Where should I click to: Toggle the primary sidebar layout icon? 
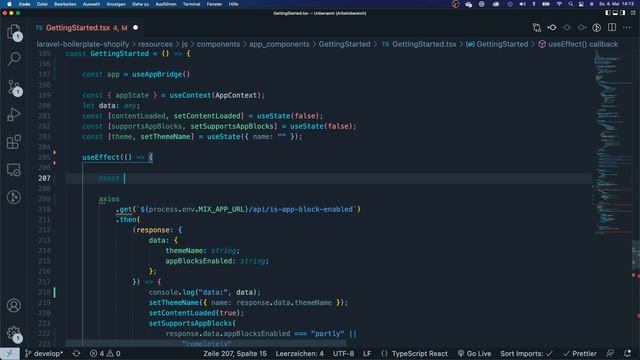pyautogui.click(x=608, y=13)
